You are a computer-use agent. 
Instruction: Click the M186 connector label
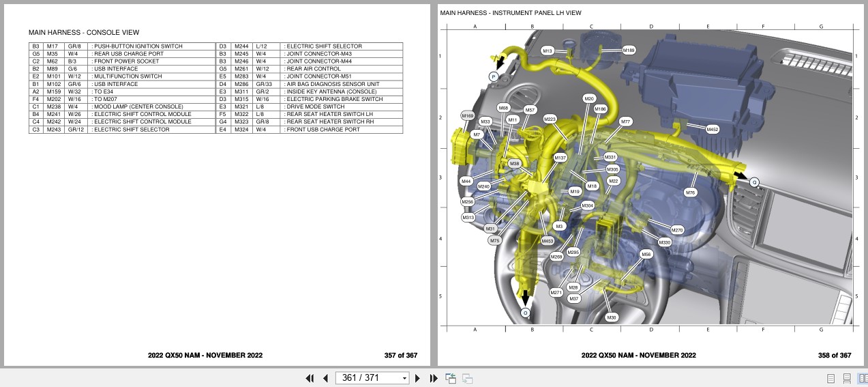pos(600,109)
